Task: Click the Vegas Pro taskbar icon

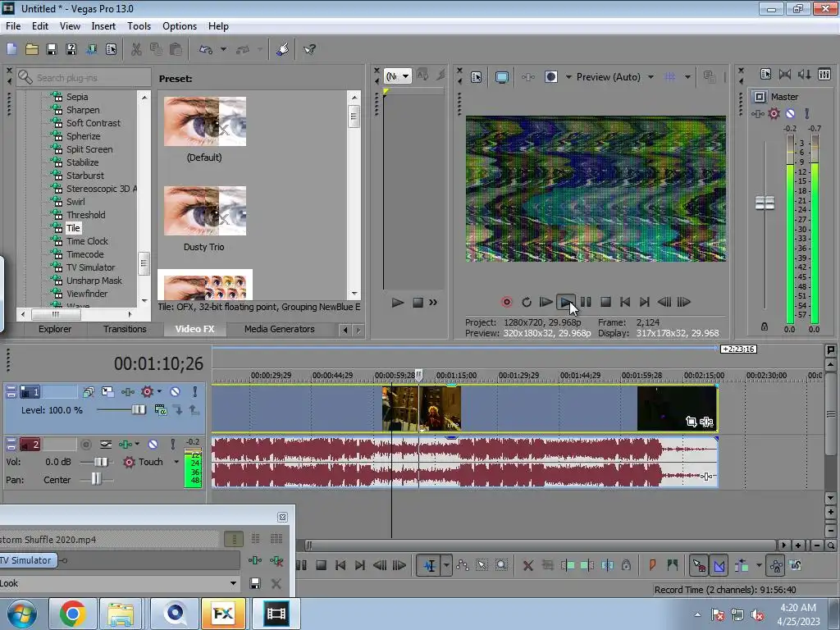Action: click(276, 614)
